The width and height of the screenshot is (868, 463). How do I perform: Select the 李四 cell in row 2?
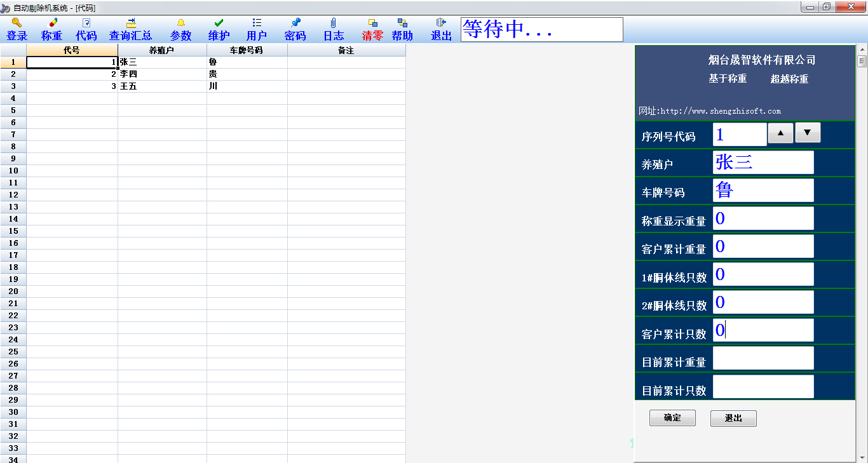(162, 74)
